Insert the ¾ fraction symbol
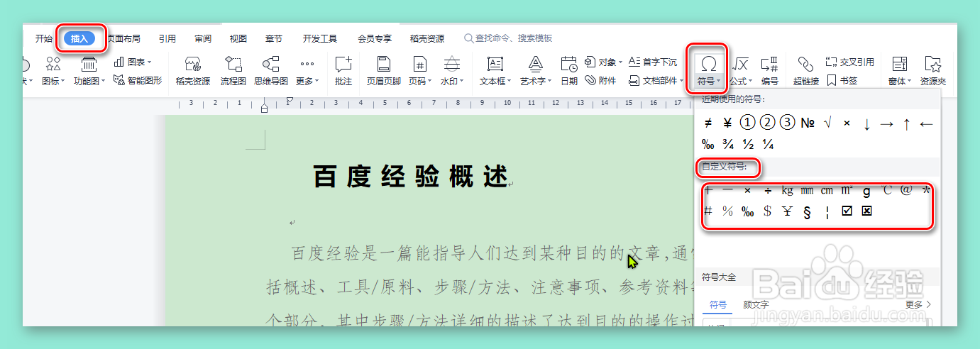Viewport: 980px width, 349px height. tap(727, 144)
